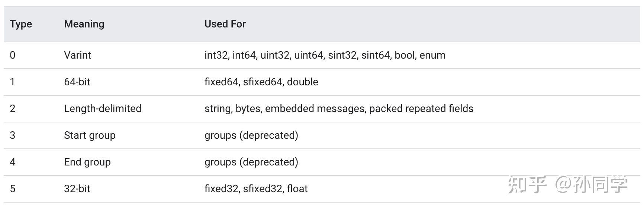Select the 64-bit meaning cell
This screenshot has width=644, height=210.
pos(77,82)
